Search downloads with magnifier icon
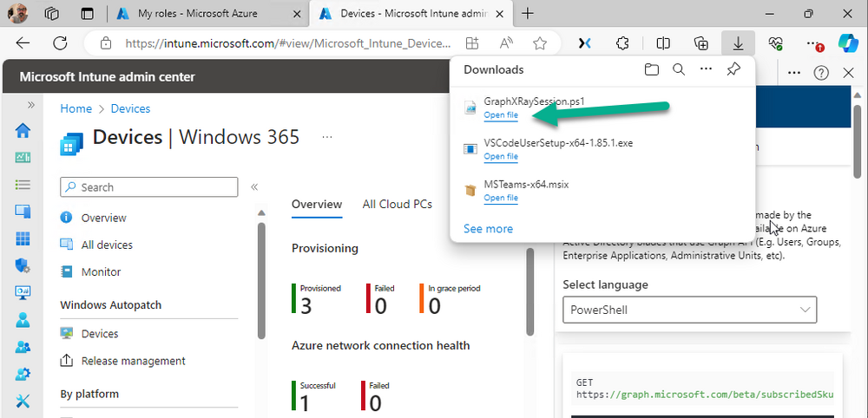This screenshot has width=868, height=418. tap(679, 69)
